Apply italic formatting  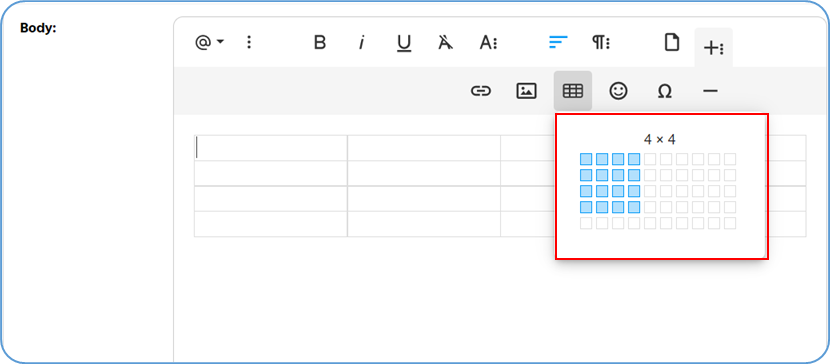[x=362, y=42]
